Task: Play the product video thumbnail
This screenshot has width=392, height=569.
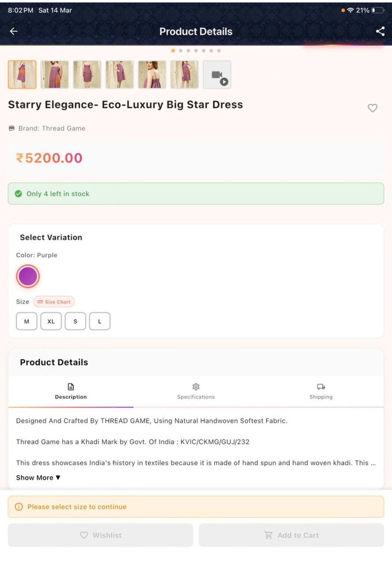Action: [217, 75]
